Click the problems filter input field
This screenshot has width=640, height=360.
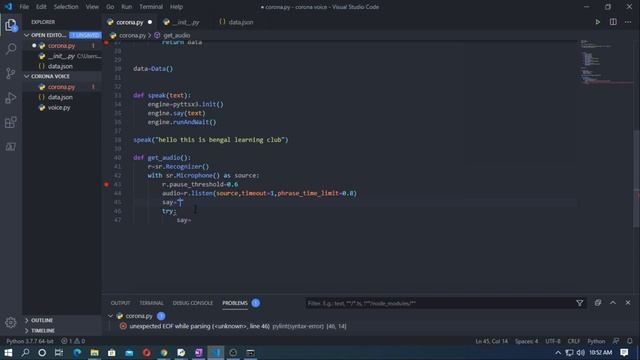(440, 303)
